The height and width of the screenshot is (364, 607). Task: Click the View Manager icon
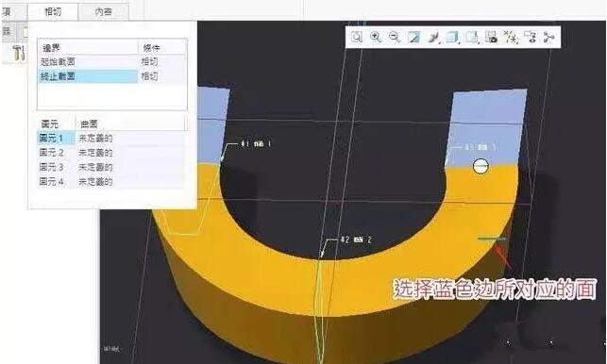(492, 37)
